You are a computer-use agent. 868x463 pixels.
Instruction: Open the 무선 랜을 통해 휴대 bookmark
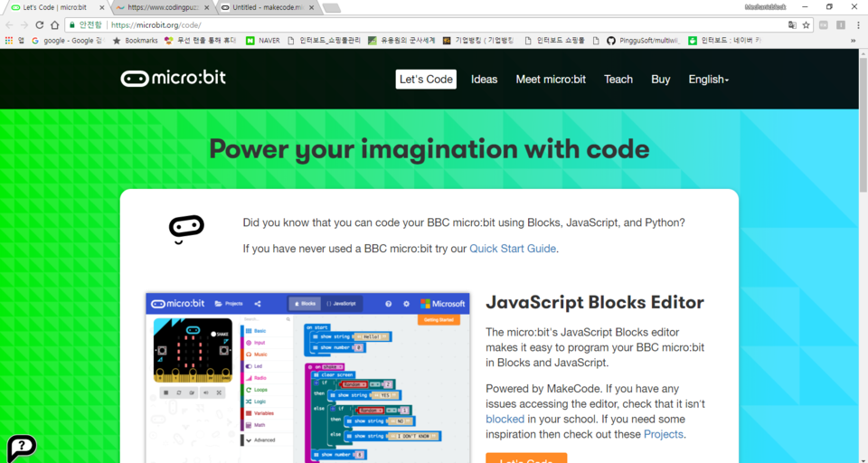[x=201, y=41]
